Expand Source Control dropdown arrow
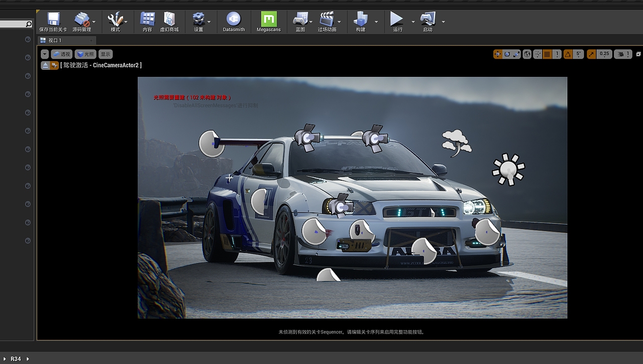Image resolution: width=643 pixels, height=364 pixels. [94, 22]
